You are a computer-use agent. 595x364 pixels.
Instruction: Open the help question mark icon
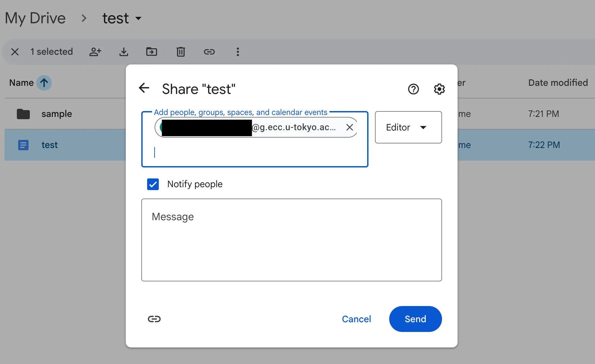point(414,89)
